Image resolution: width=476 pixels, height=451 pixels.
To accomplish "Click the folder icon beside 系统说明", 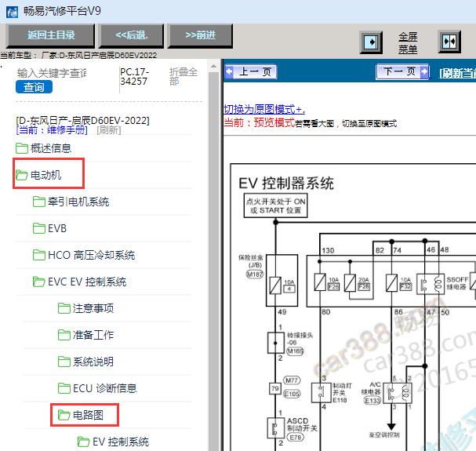I will (64, 362).
